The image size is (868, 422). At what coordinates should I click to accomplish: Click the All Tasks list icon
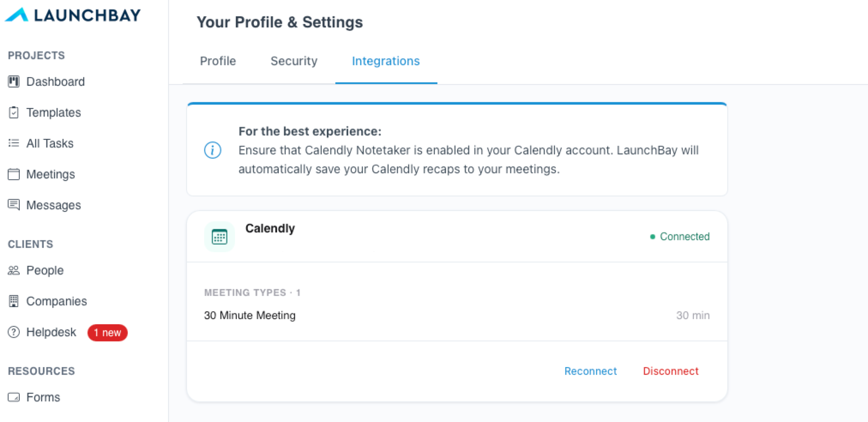coord(14,143)
